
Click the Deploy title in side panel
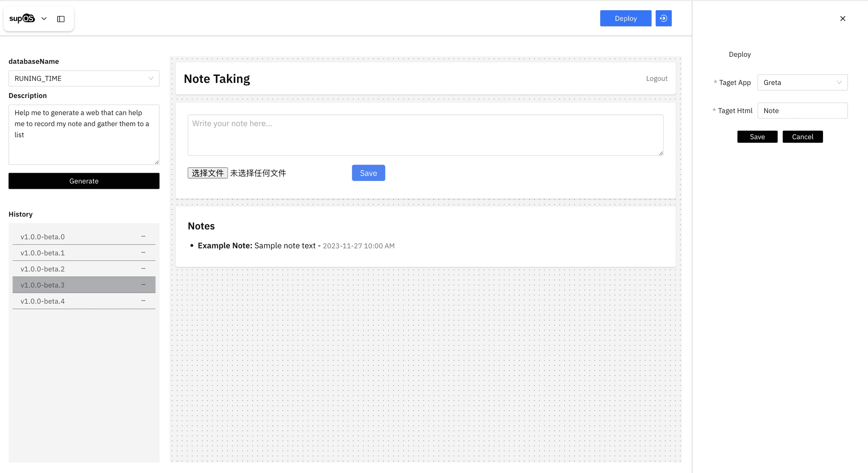740,54
